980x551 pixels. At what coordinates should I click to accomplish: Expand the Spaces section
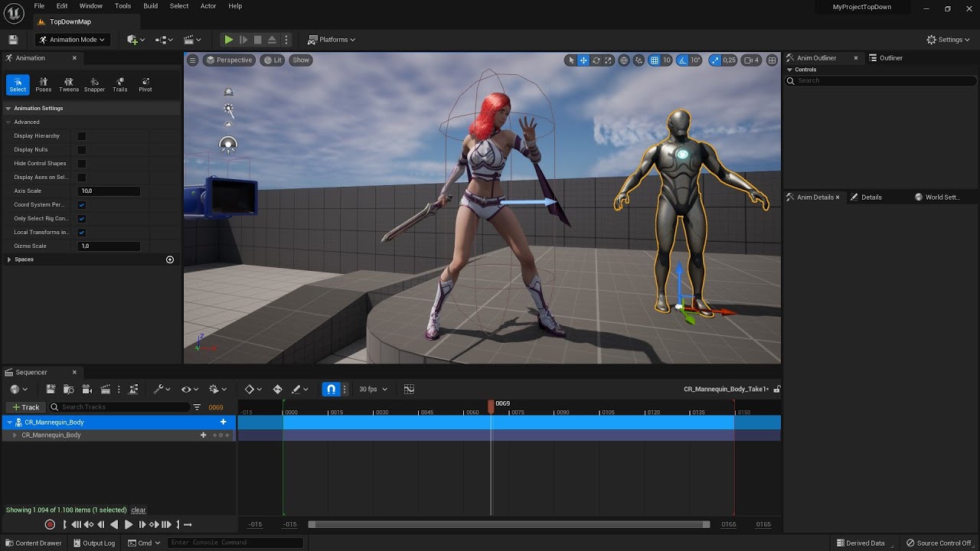8,260
